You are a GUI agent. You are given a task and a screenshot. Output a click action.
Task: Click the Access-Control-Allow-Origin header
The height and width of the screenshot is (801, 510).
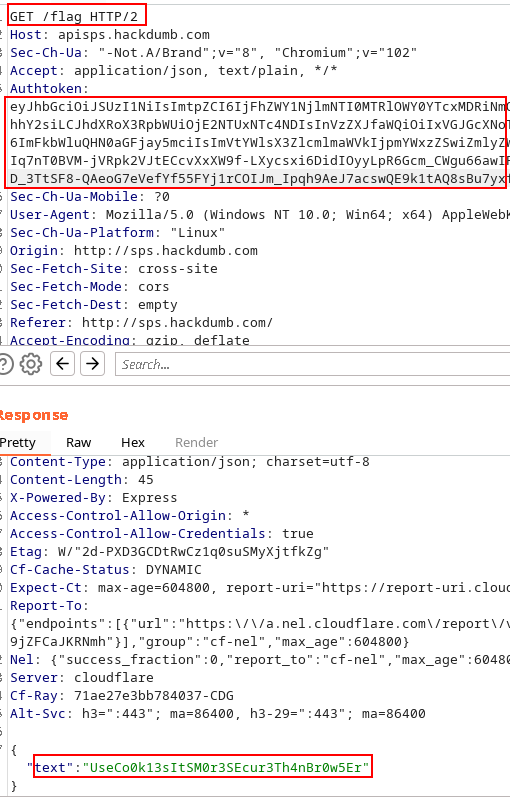130,515
